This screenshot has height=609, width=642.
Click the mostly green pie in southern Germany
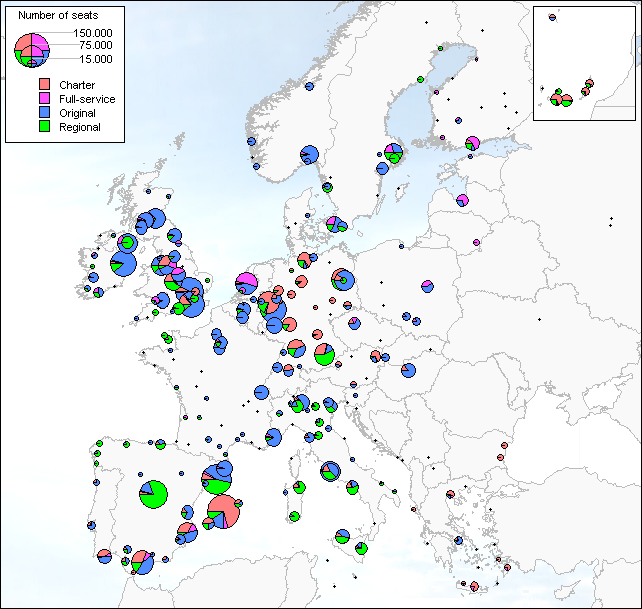point(324,354)
